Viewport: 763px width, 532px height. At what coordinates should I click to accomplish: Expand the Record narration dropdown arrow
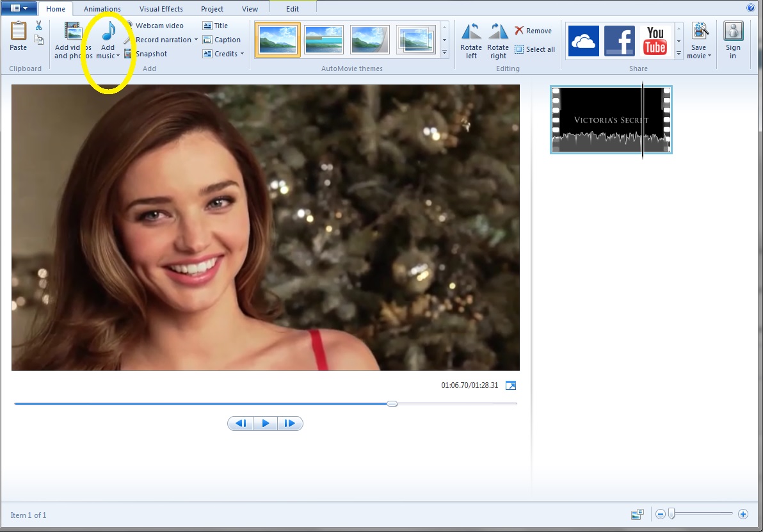tap(196, 40)
